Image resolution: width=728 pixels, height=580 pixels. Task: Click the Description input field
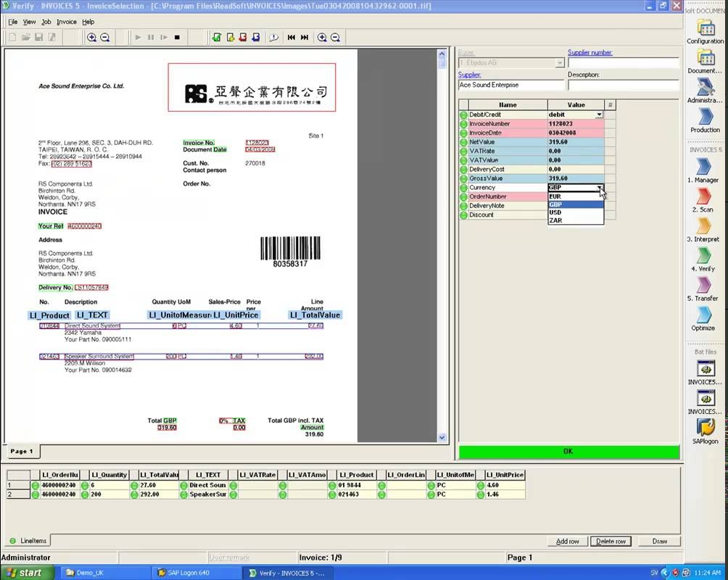click(x=623, y=85)
